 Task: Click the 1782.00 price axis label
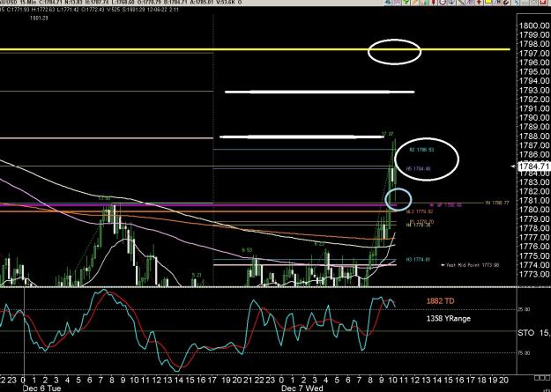click(x=534, y=191)
